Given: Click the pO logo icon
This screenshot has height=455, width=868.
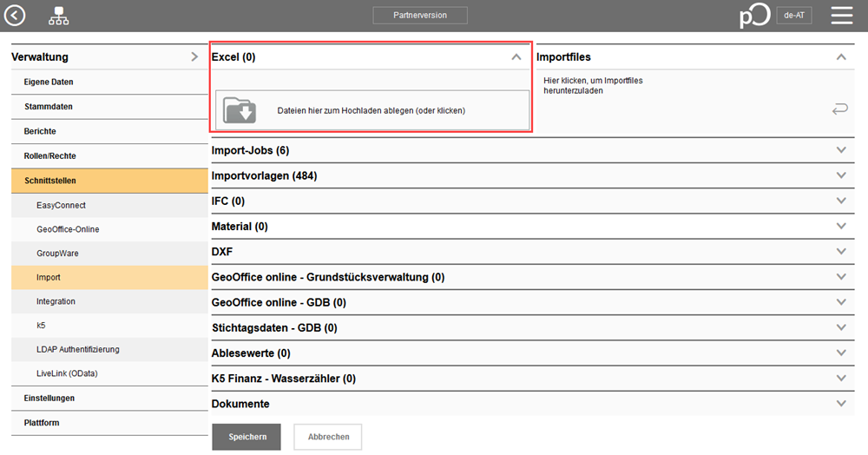Looking at the screenshot, I should click(x=754, y=16).
